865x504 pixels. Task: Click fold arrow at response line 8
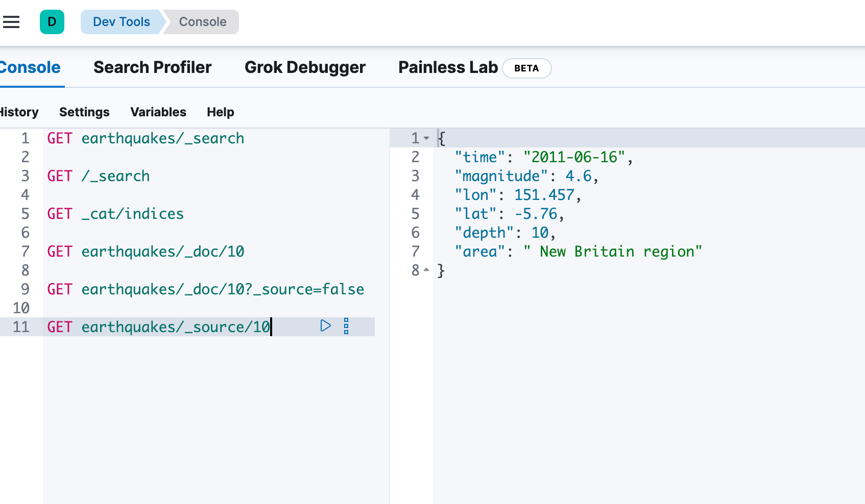click(x=426, y=270)
